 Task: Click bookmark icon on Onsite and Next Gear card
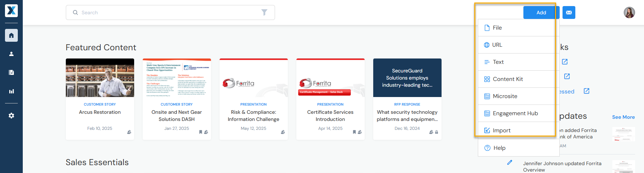pyautogui.click(x=201, y=132)
